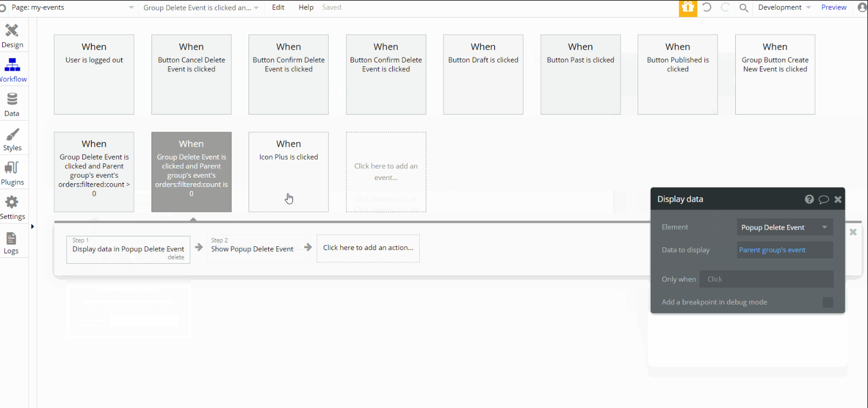The height and width of the screenshot is (408, 868).
Task: Delete Step 1 via its delete label
Action: tap(176, 257)
